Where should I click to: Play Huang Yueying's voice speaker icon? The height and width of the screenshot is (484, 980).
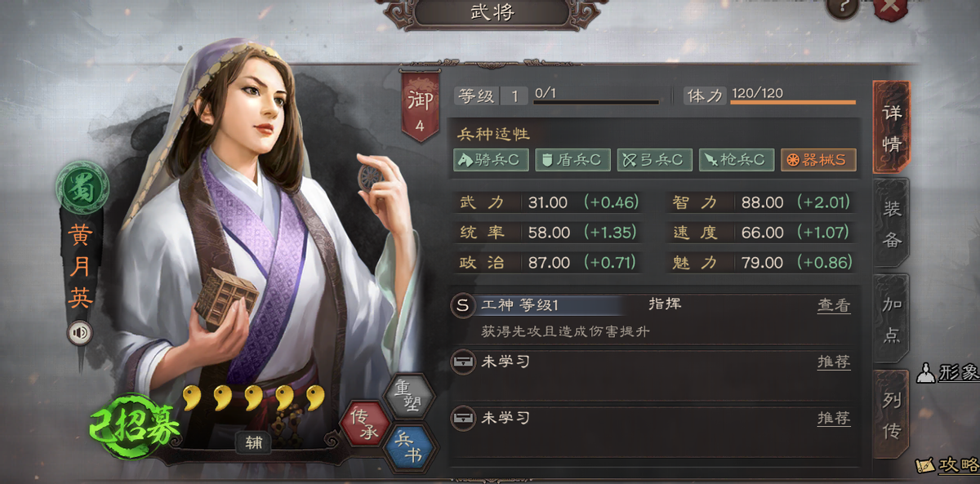pos(80,333)
